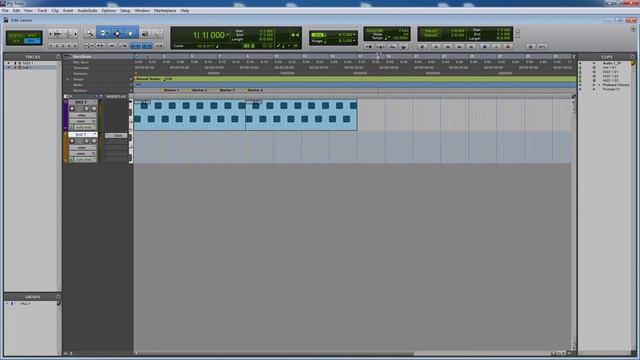Select the Selector tool

coord(117,33)
